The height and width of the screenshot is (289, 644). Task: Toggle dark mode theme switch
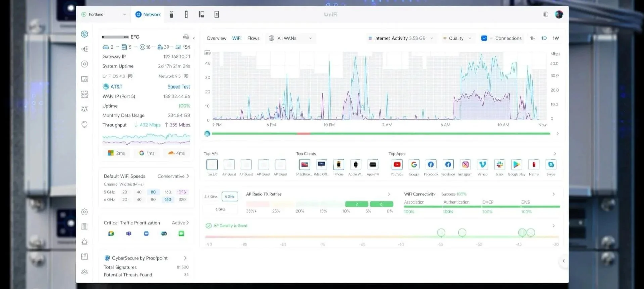(x=545, y=14)
